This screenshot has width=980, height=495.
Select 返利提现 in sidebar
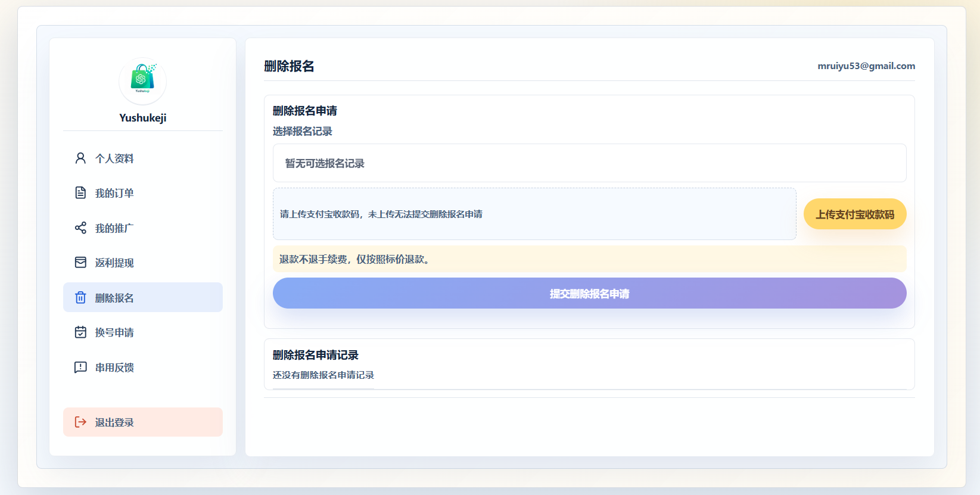point(143,263)
